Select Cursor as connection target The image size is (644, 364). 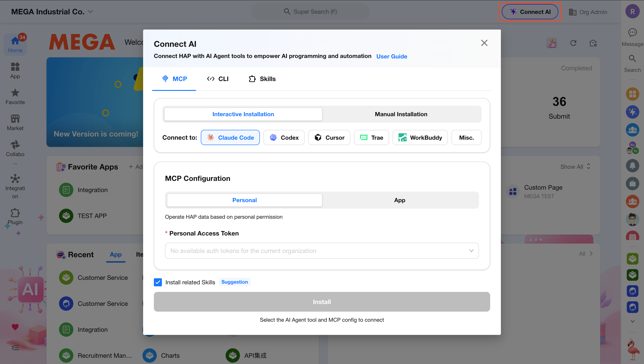pyautogui.click(x=329, y=137)
